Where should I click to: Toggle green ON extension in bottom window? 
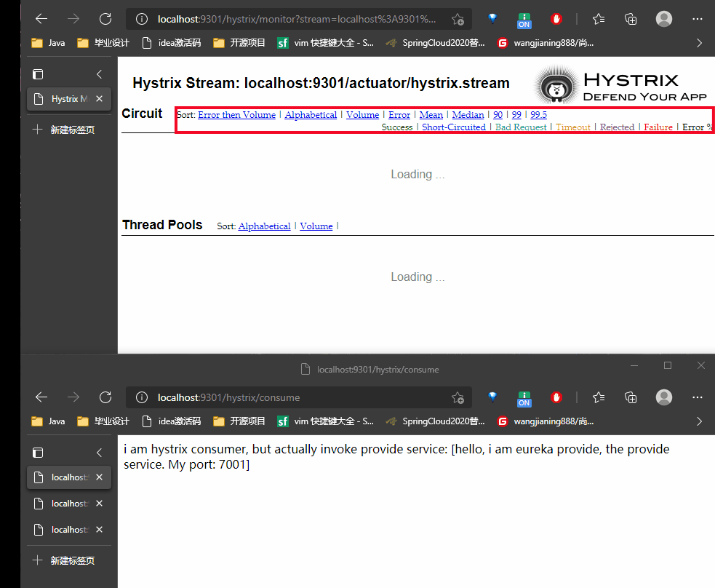524,399
